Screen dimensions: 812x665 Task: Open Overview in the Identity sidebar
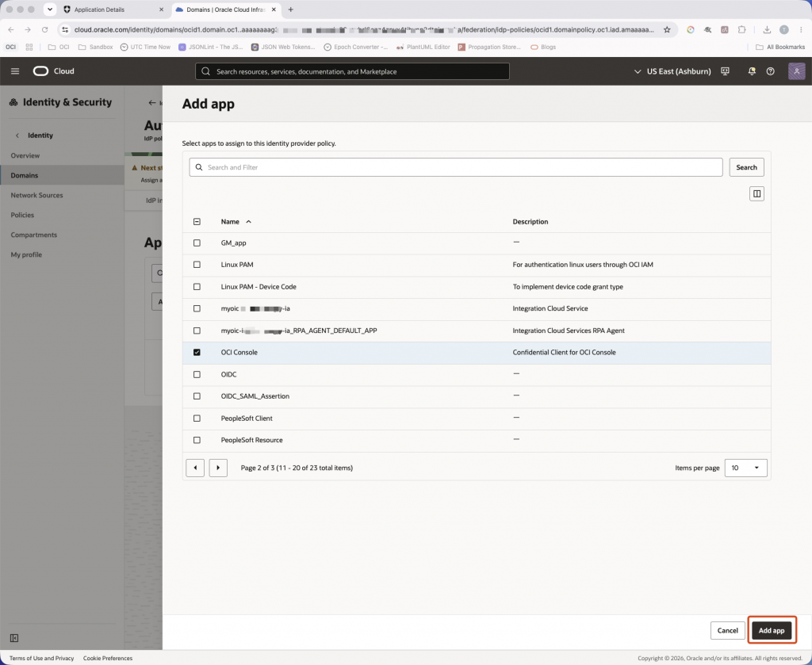25,155
